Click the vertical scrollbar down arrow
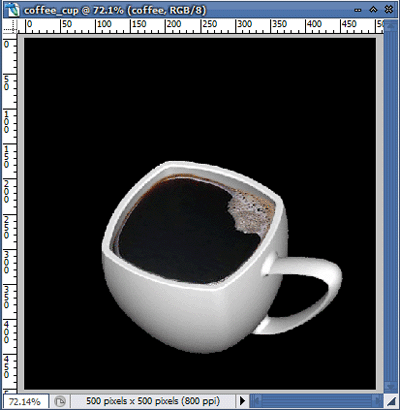Viewport: 400px width, 410px height. tap(390, 387)
